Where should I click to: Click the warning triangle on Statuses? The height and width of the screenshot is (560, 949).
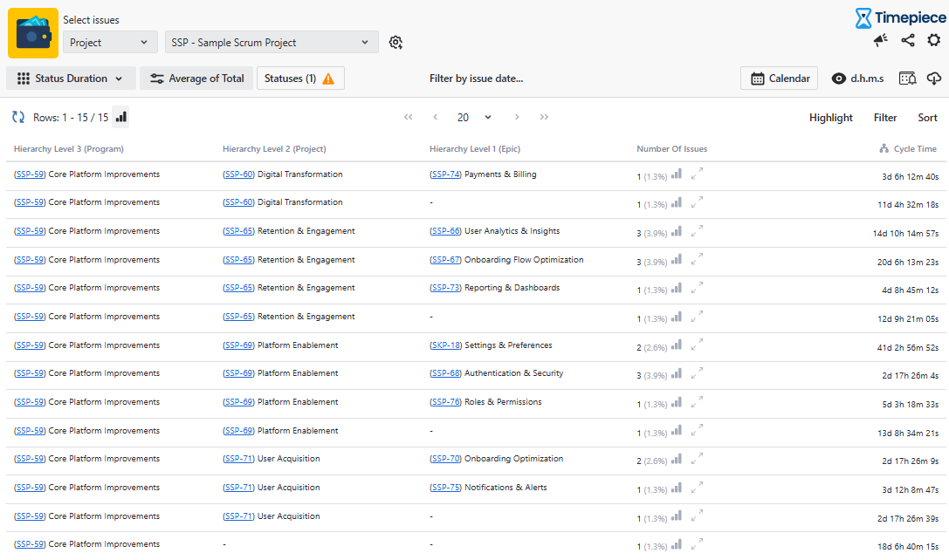328,79
